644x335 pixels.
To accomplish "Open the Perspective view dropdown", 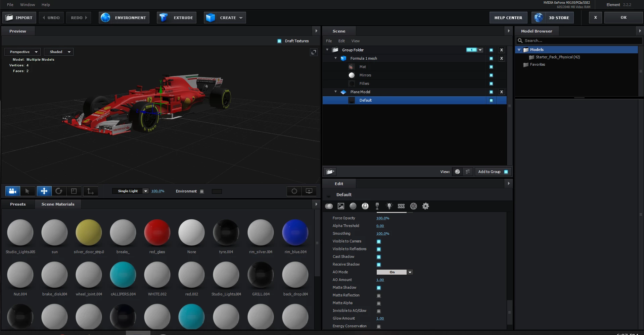I will pyautogui.click(x=22, y=52).
